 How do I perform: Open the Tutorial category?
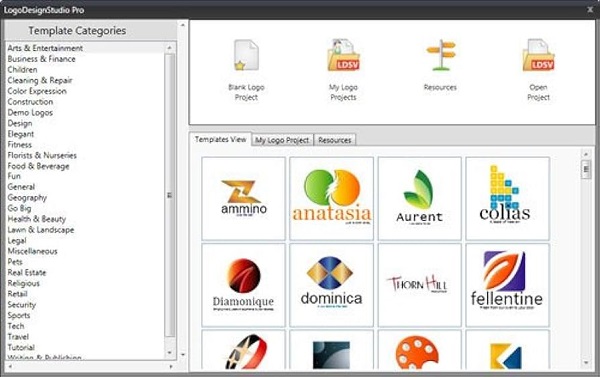(21, 348)
